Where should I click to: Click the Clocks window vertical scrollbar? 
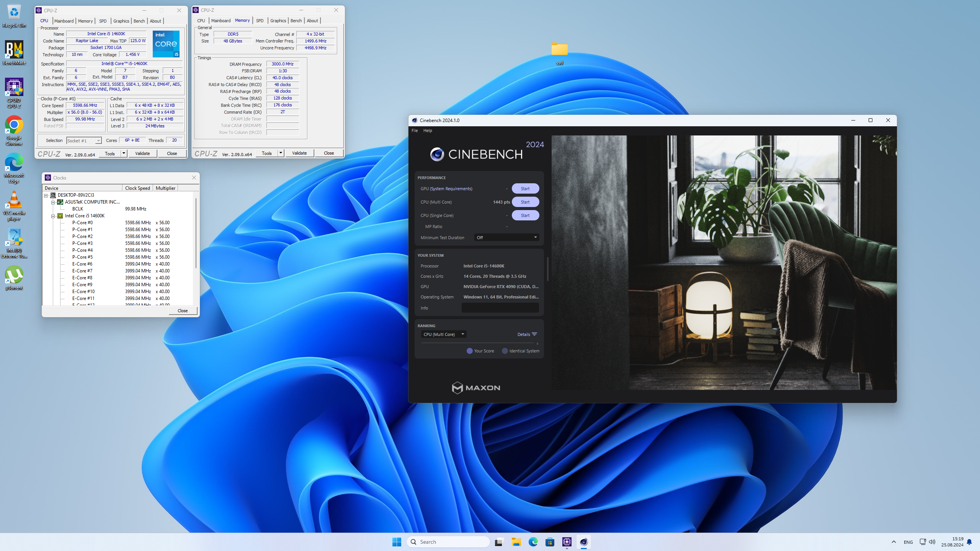196,233
